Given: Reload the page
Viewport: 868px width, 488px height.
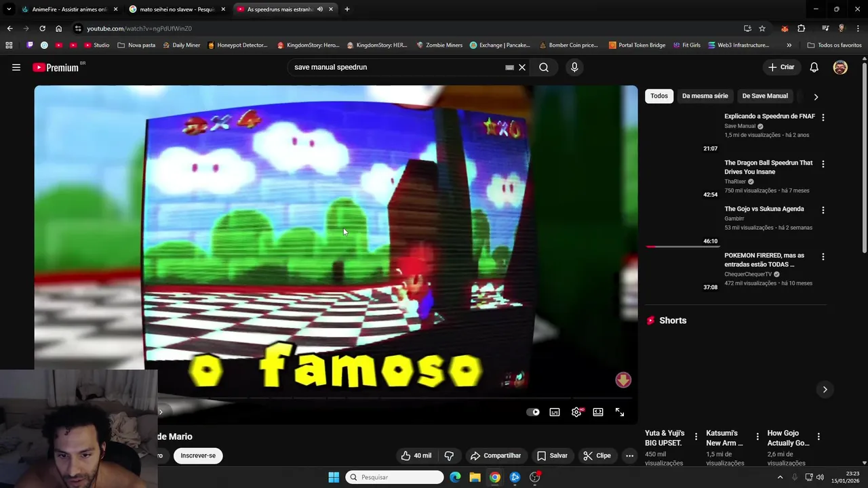Looking at the screenshot, I should click(42, 28).
